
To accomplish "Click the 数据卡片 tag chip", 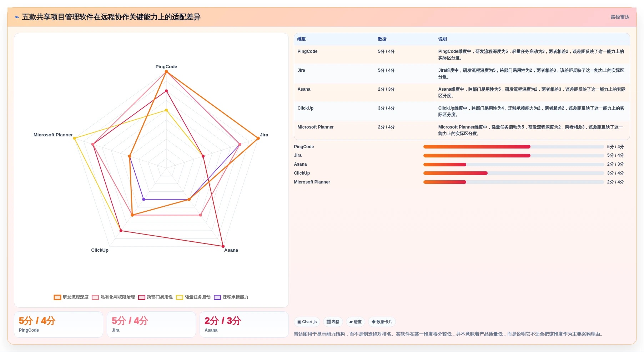I will tap(382, 322).
